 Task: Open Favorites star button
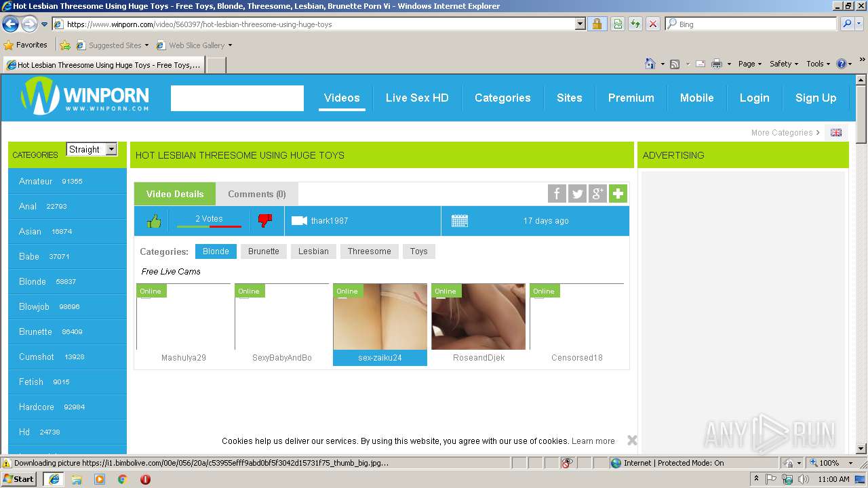coord(26,45)
